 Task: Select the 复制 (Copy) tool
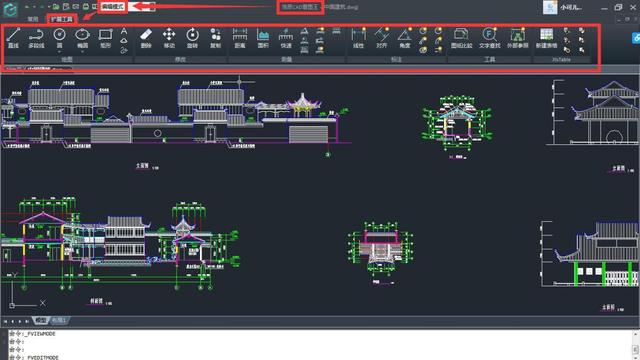[x=216, y=38]
